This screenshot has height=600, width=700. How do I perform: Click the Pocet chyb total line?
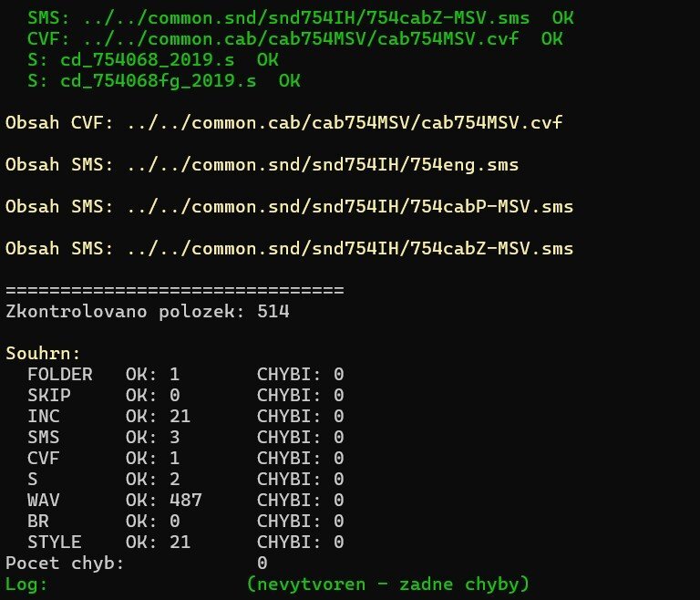coord(137,563)
